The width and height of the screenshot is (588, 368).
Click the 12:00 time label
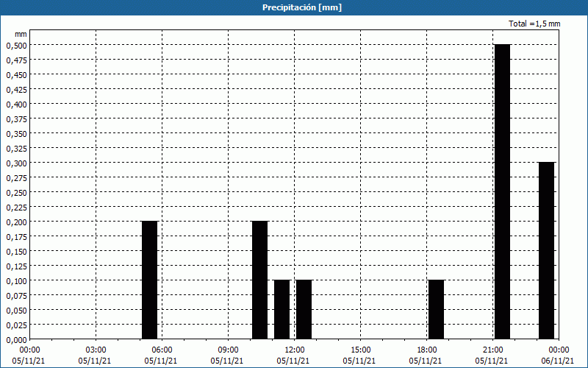pos(295,350)
